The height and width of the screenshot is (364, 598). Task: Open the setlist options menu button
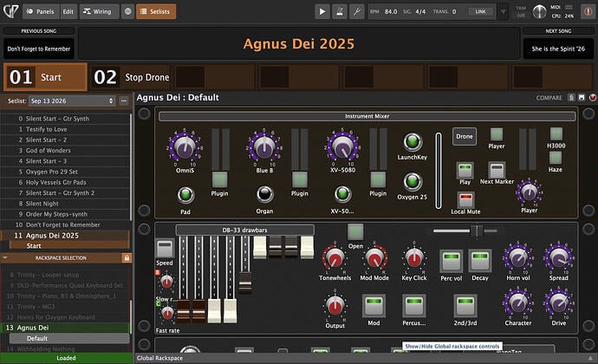(124, 101)
